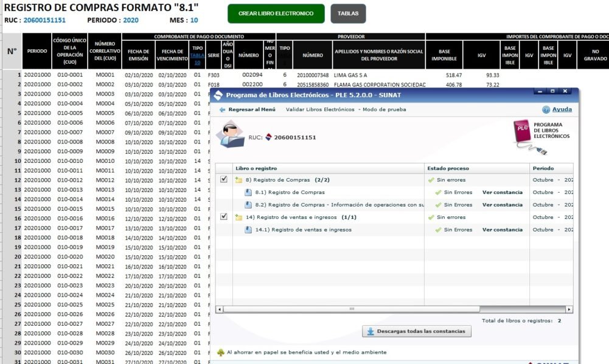Open Ver constancia for 8.2 Registro de Compras
The width and height of the screenshot is (609, 364).
click(502, 205)
